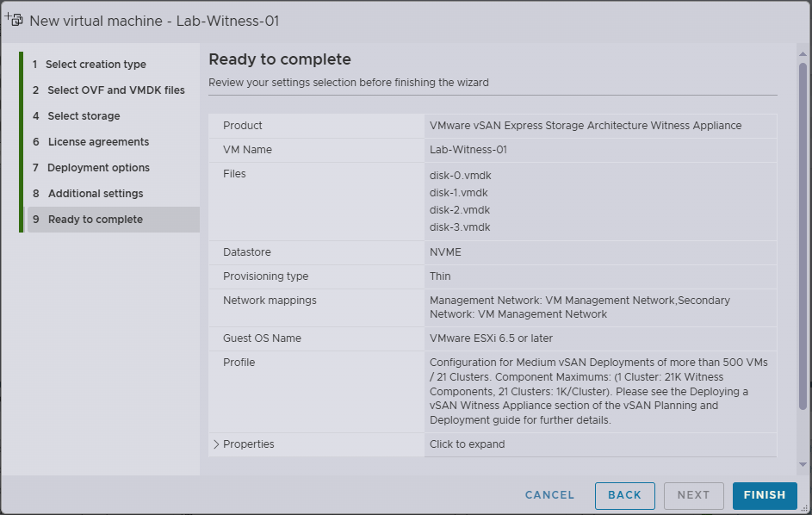Click the scrollbar down arrow
This screenshot has width=812, height=515.
(803, 464)
